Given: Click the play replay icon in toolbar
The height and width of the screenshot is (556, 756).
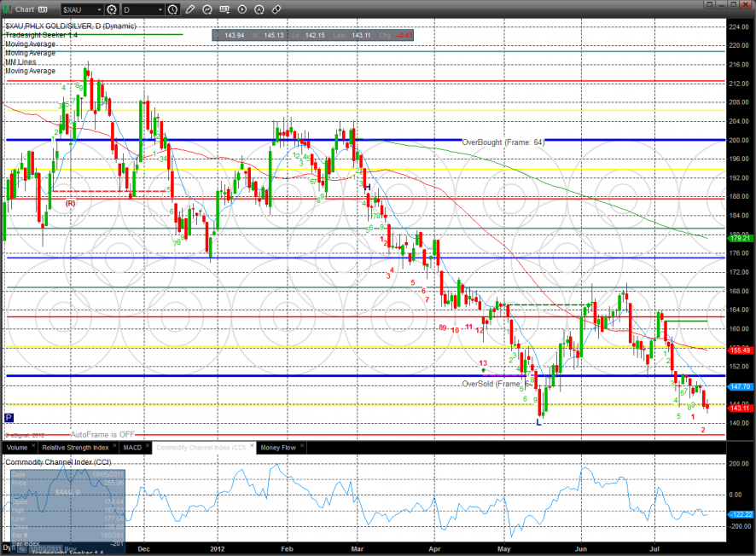Looking at the screenshot, I should pyautogui.click(x=241, y=9).
